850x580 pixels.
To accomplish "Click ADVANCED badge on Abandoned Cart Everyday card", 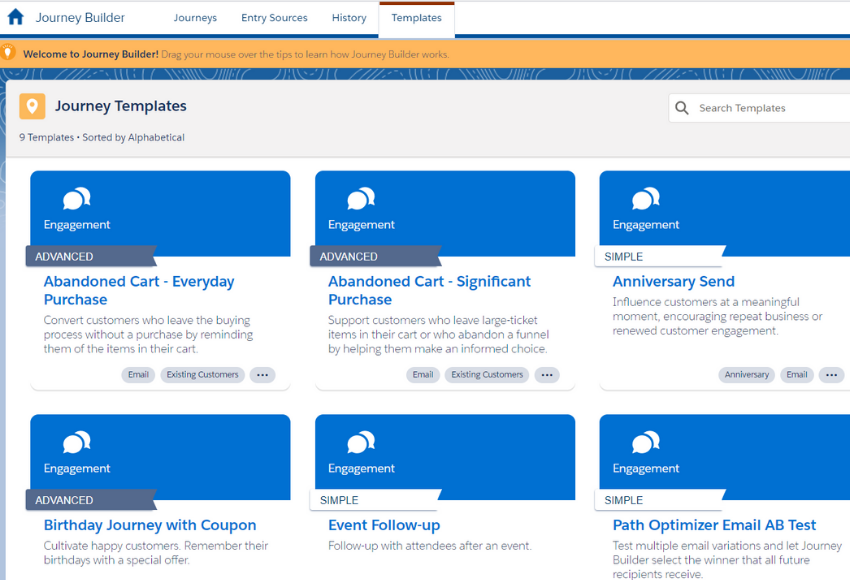I will click(x=91, y=256).
